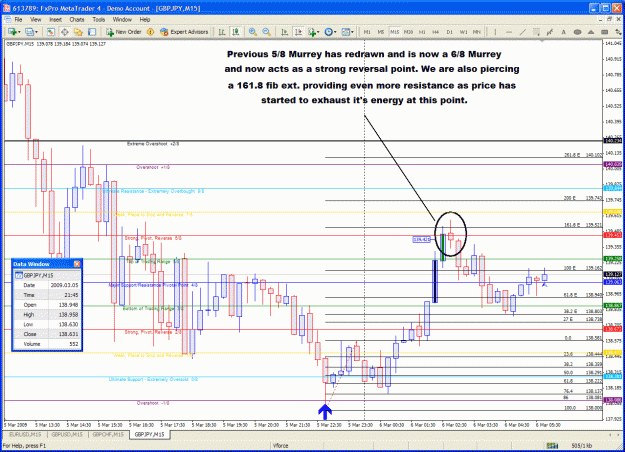The width and height of the screenshot is (625, 452).
Task: Expand the Indicators dropdown arrow
Action: pos(318,32)
